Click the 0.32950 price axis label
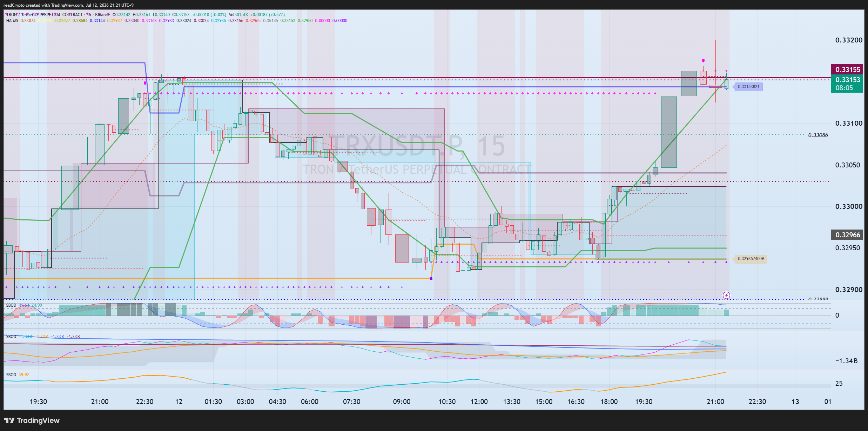868x431 pixels. 848,248
